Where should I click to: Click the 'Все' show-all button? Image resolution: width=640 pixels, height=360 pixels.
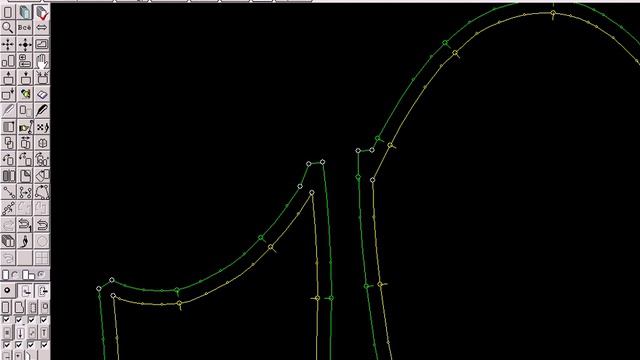[25, 28]
